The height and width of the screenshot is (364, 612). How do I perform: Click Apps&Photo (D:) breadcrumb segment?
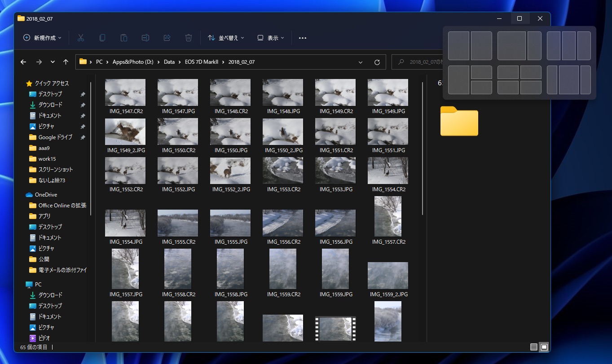tap(133, 62)
